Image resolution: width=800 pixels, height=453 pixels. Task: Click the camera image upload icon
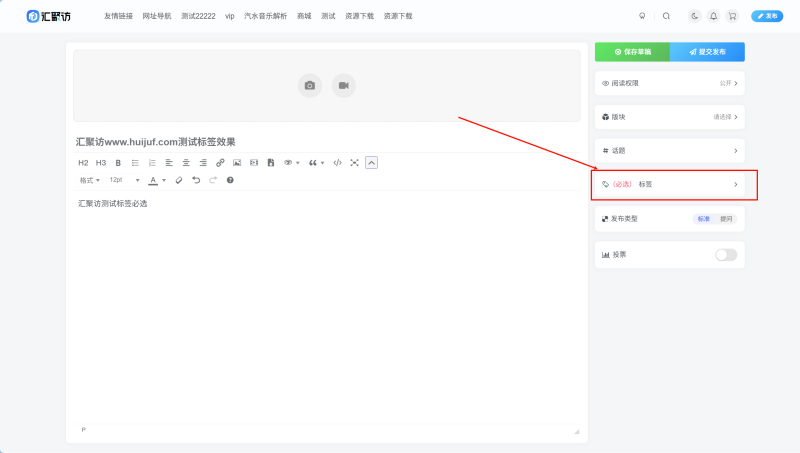[310, 86]
